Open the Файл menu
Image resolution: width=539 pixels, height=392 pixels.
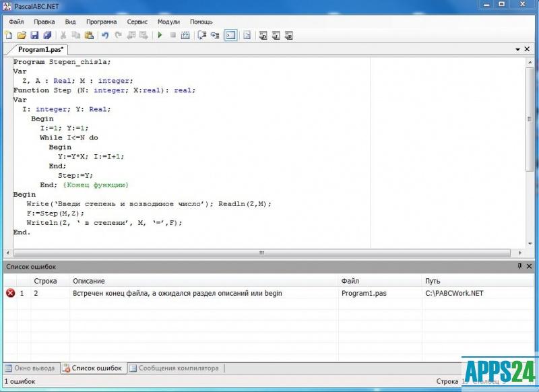pos(16,22)
